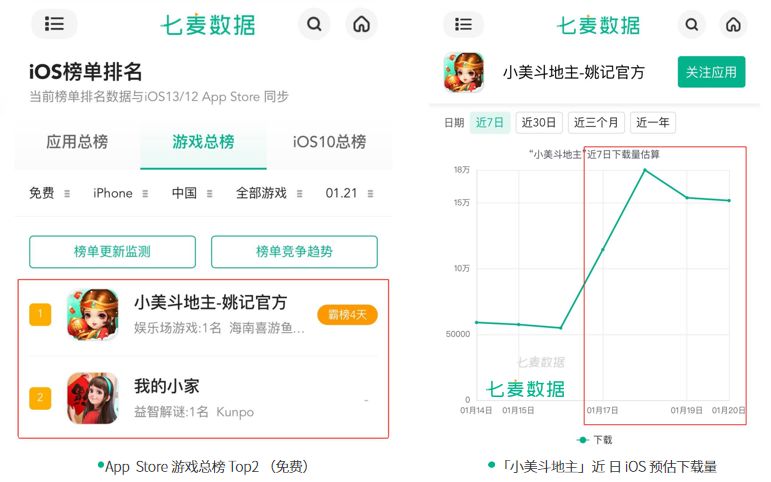Select 小美斗地主-姚记官方 ranking title
Image resolution: width=771 pixels, height=482 pixels.
(x=210, y=302)
